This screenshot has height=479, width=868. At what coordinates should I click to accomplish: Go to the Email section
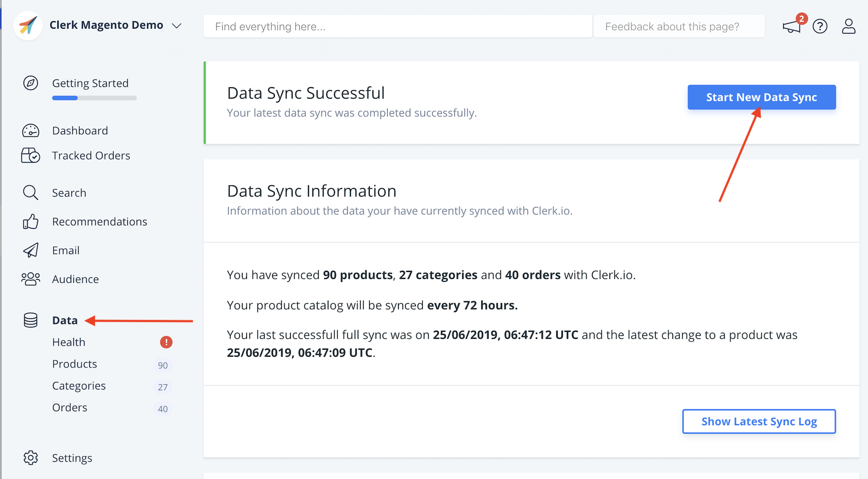66,251
